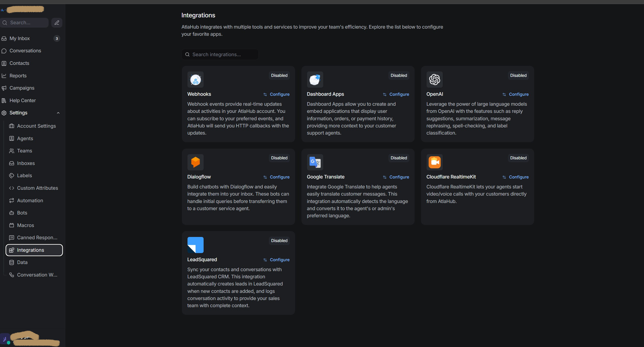Click the Macros icon in sidebar
644x347 pixels.
click(x=11, y=225)
